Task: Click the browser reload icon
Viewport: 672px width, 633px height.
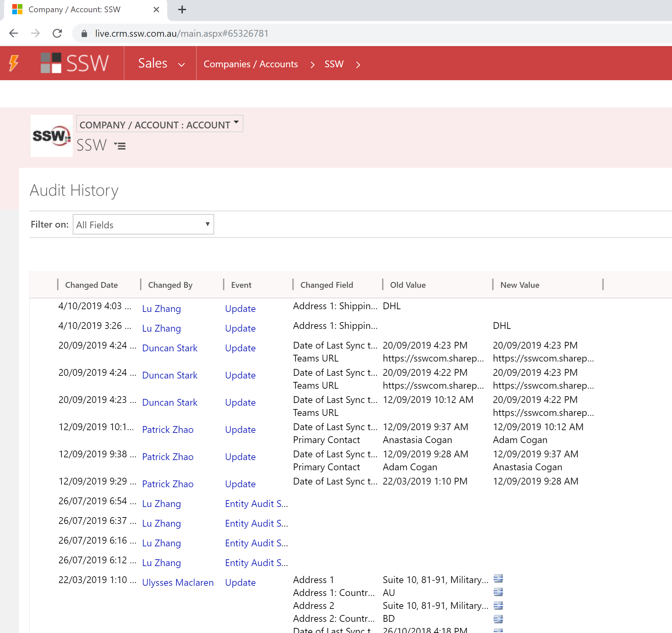Action: pos(57,33)
